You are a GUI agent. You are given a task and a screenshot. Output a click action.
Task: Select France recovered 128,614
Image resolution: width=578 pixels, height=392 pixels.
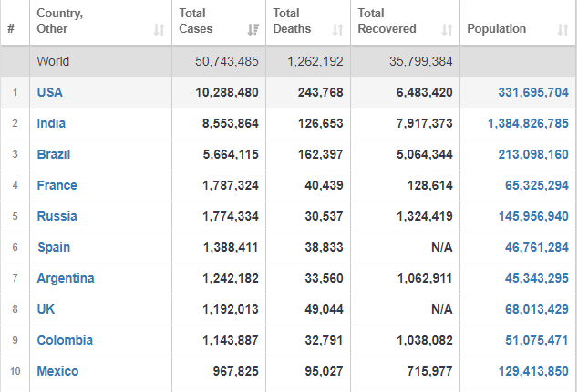(429, 185)
